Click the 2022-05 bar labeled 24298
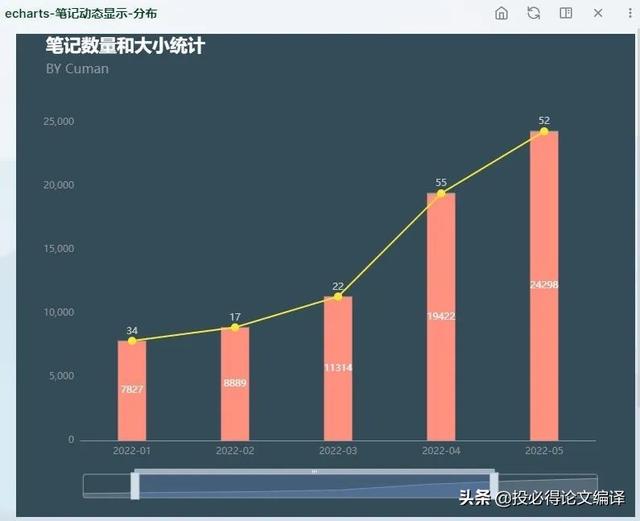This screenshot has width=640, height=521. point(544,285)
